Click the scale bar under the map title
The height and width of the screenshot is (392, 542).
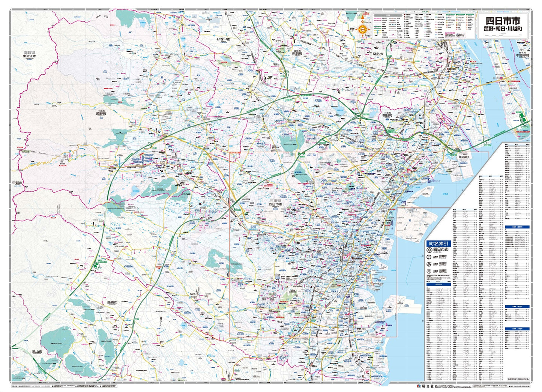tap(503, 35)
